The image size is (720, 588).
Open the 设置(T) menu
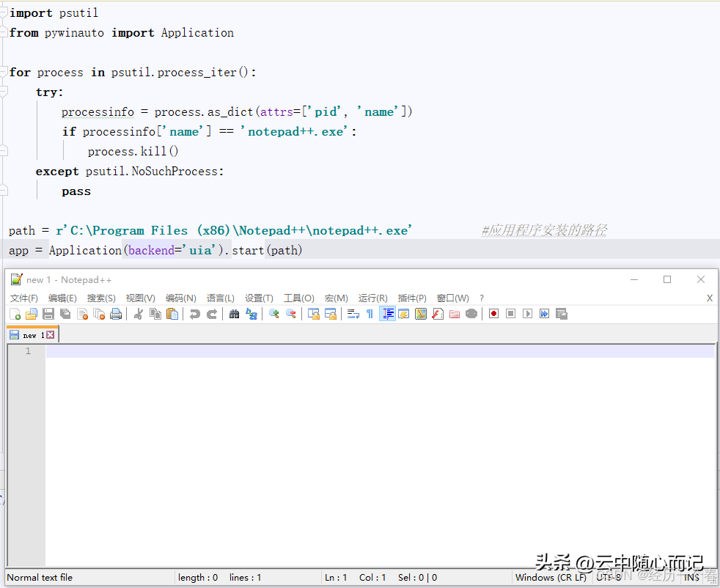click(x=259, y=298)
